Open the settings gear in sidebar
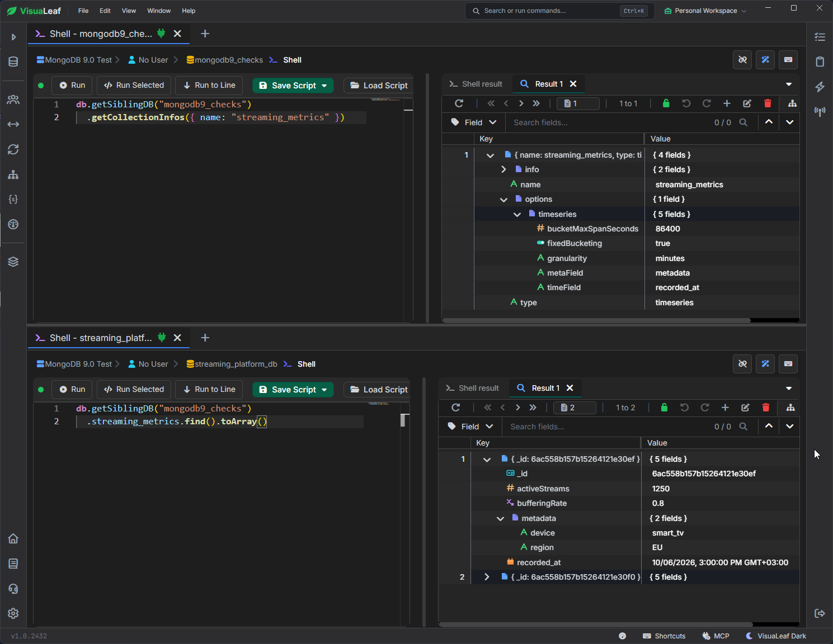This screenshot has height=644, width=833. [13, 613]
